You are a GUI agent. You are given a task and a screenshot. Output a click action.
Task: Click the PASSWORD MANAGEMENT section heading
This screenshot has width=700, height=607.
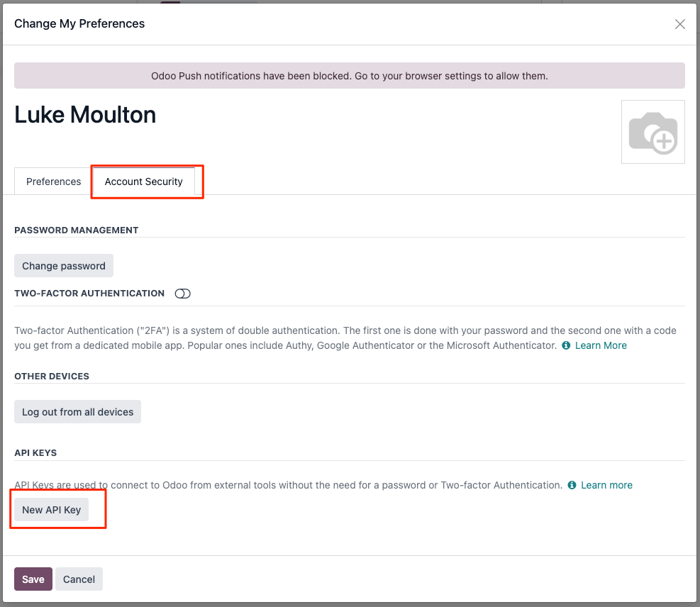pyautogui.click(x=76, y=230)
